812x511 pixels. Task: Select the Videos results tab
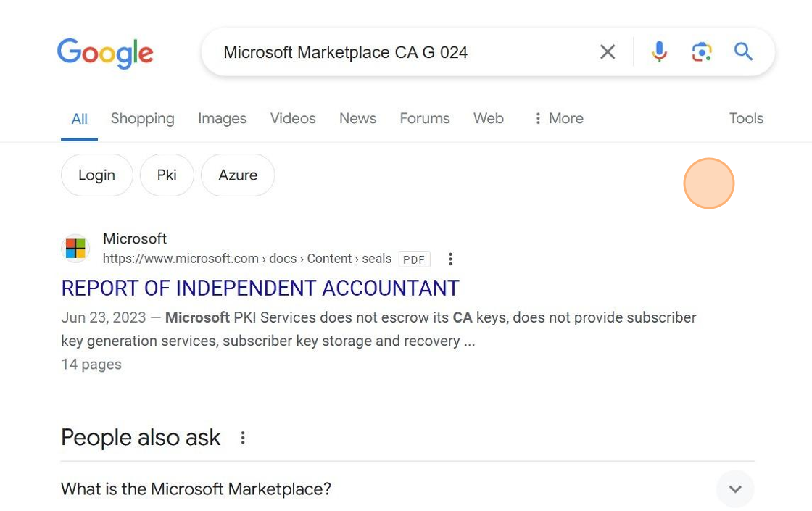point(293,119)
